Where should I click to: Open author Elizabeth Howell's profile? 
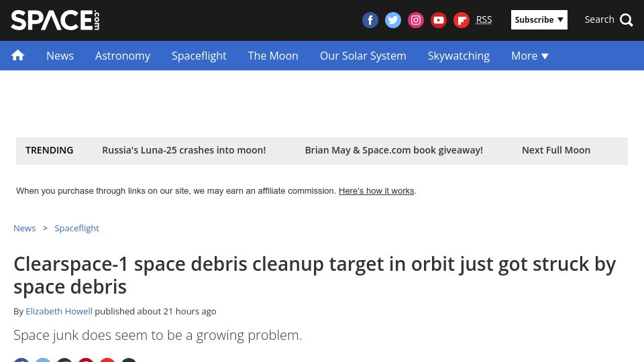pos(59,312)
